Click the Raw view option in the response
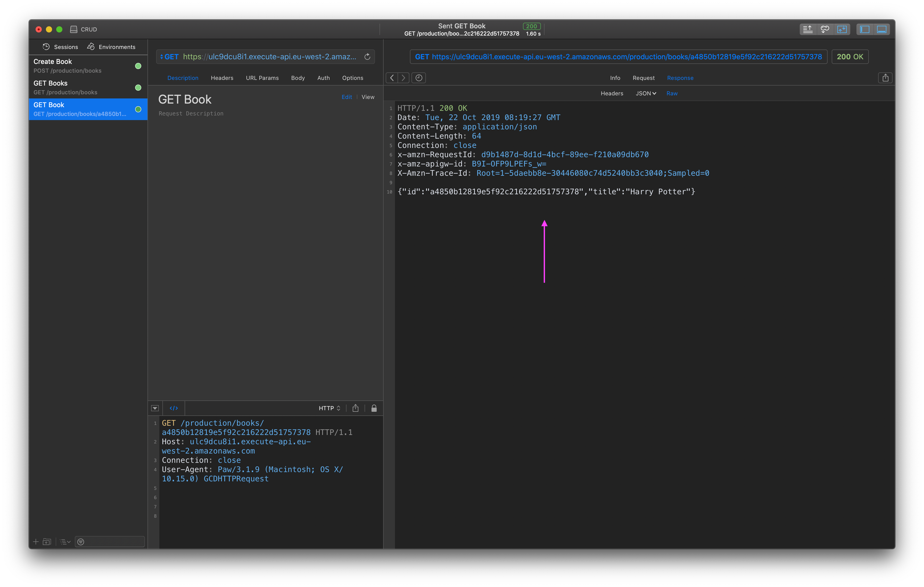This screenshot has height=587, width=924. click(x=672, y=93)
